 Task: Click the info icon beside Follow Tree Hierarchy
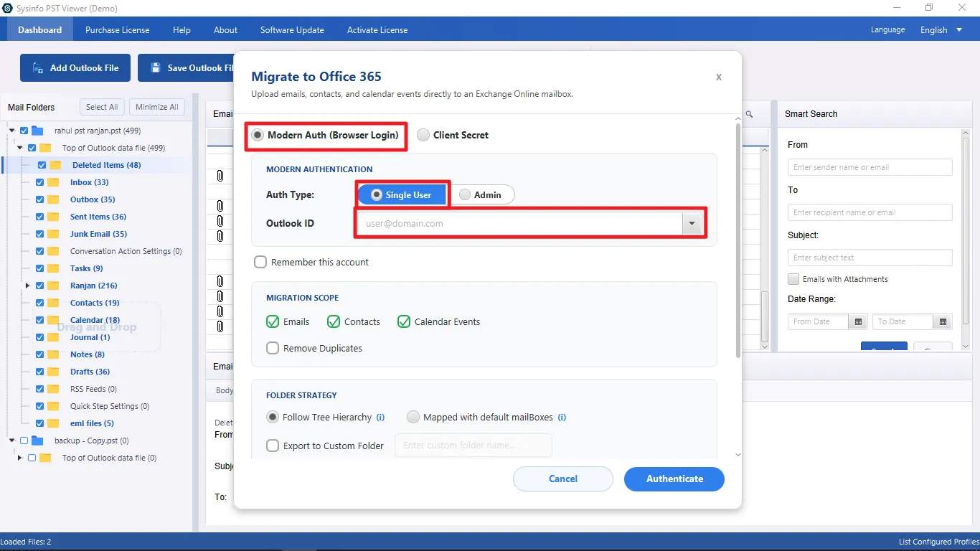(380, 417)
